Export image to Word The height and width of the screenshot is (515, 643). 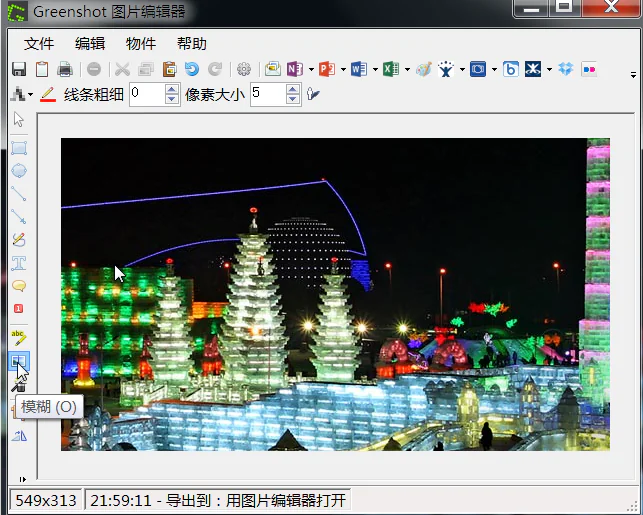[x=359, y=69]
